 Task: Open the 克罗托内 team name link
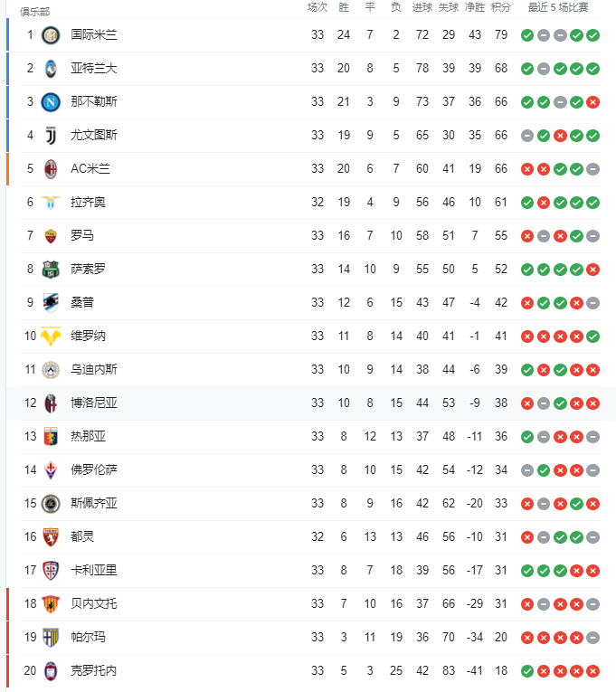point(94,671)
